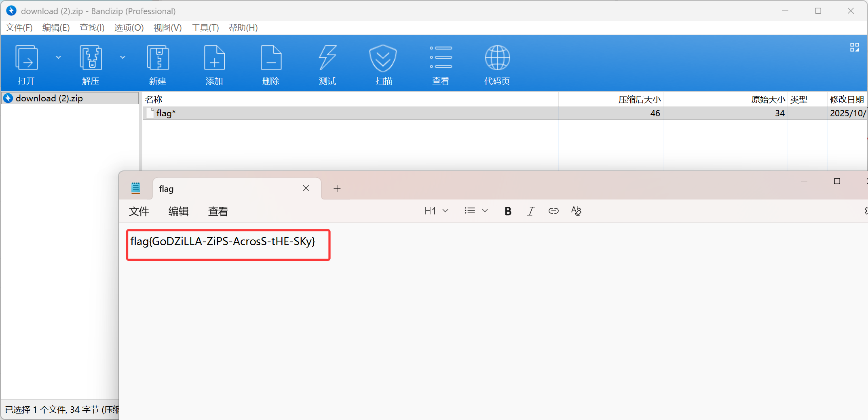Click the Bandizip app icon in title bar
868x420 pixels.
[11, 11]
